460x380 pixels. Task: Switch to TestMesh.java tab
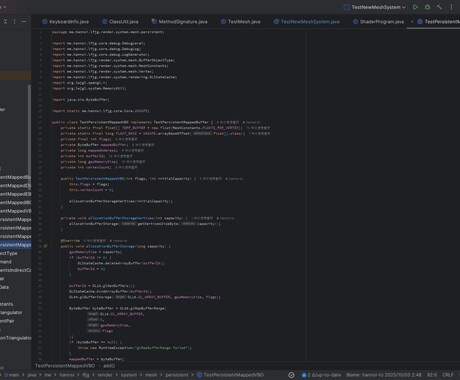point(241,22)
